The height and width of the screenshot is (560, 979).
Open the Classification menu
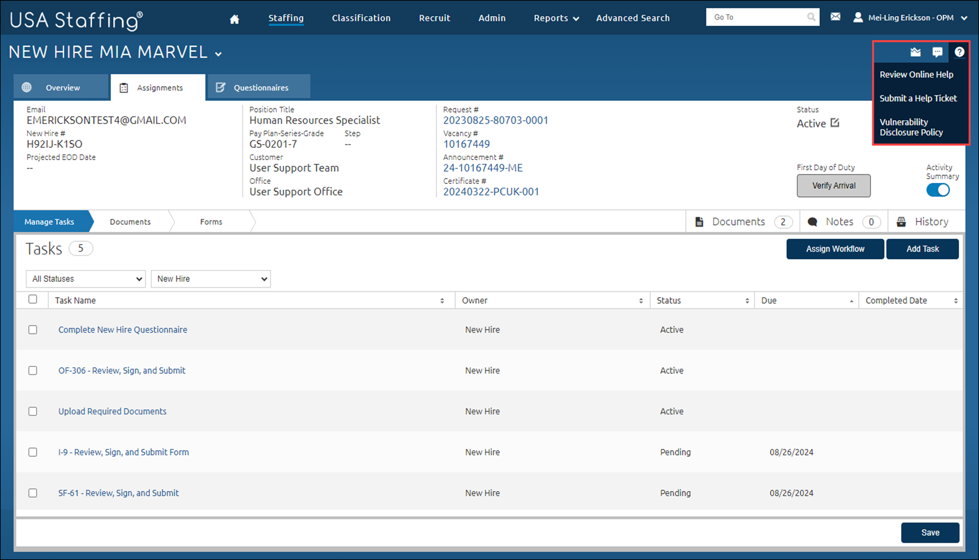click(x=361, y=18)
